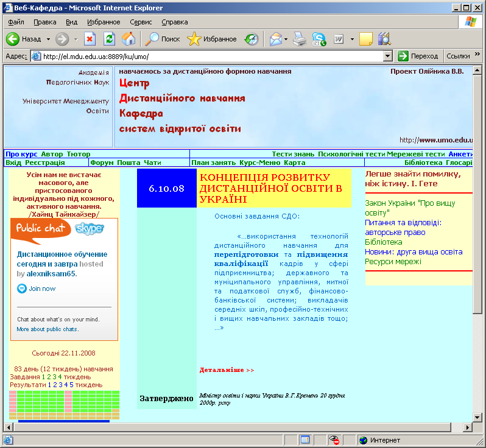Click the Skype logo in chat widget

tap(90, 229)
